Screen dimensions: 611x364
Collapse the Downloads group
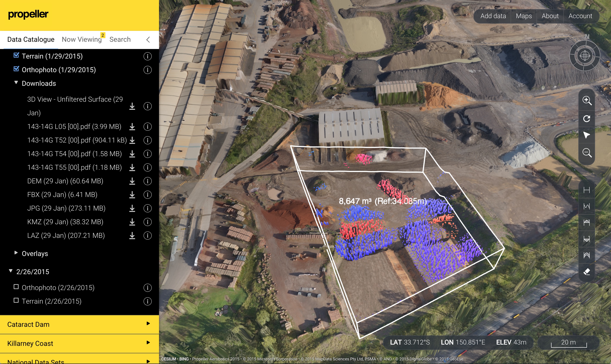point(16,83)
